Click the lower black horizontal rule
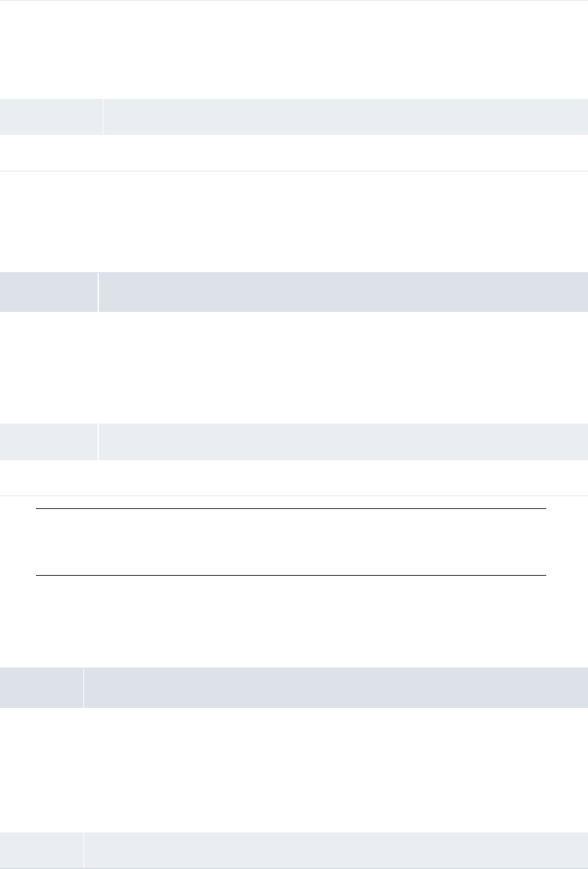 290,575
